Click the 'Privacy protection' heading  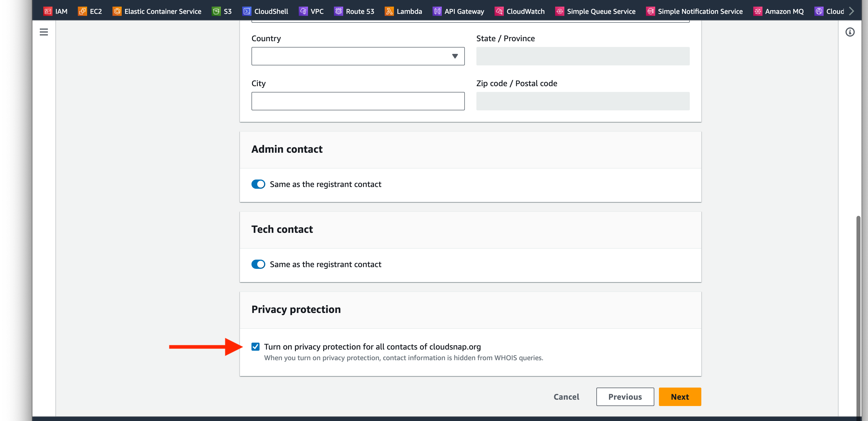point(296,309)
